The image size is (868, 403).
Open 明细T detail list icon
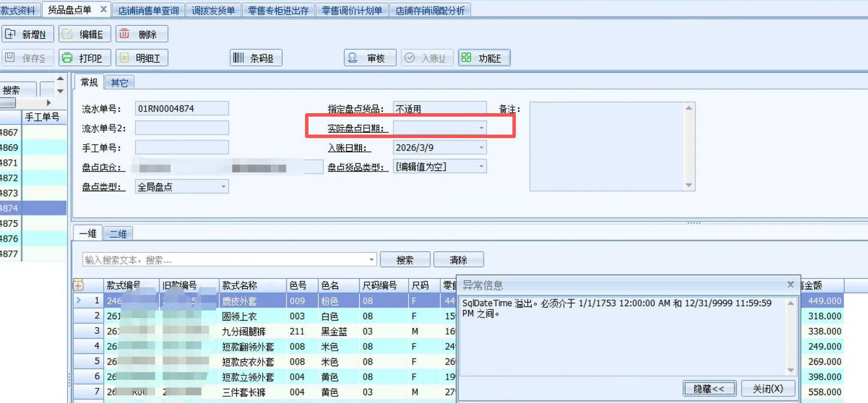coord(124,57)
